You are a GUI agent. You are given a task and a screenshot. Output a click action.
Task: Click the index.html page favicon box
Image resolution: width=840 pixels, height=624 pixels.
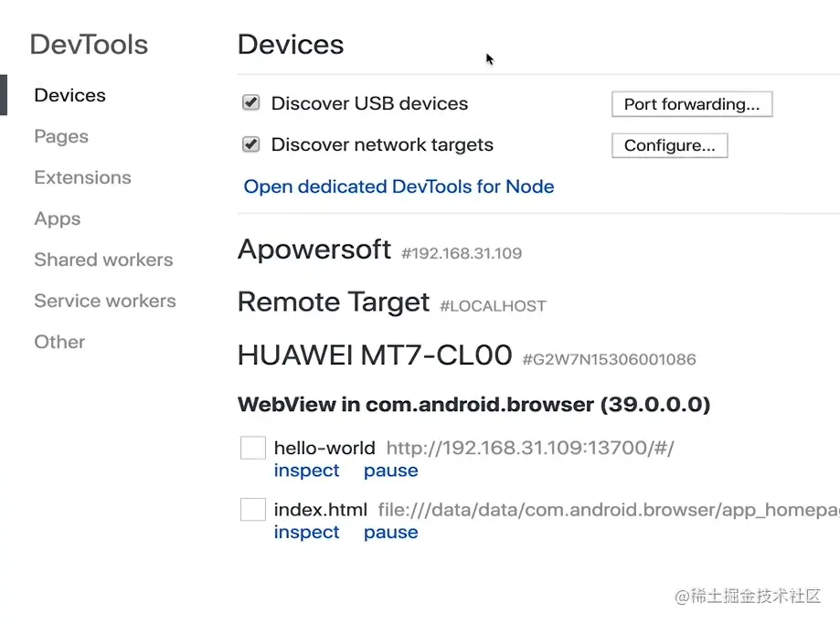click(x=252, y=510)
